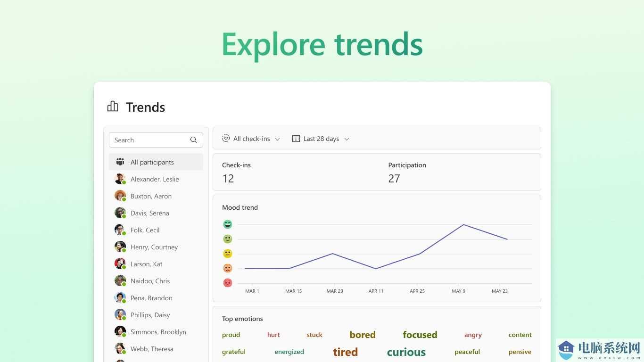
Task: Select Larson, Kat
Action: click(x=156, y=264)
